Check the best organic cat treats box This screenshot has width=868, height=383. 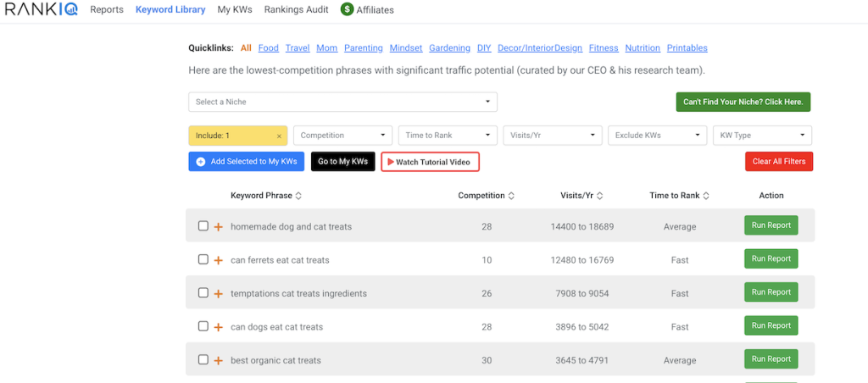click(x=203, y=359)
